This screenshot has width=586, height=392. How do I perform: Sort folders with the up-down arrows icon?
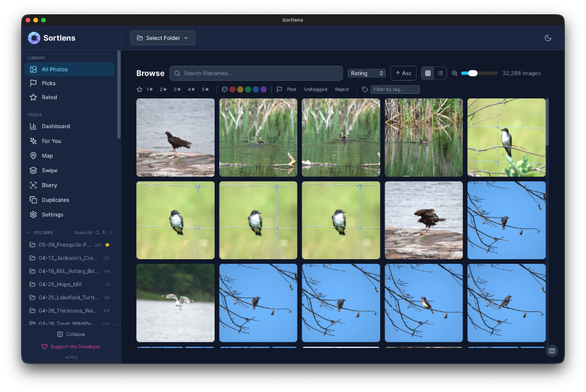coord(104,232)
